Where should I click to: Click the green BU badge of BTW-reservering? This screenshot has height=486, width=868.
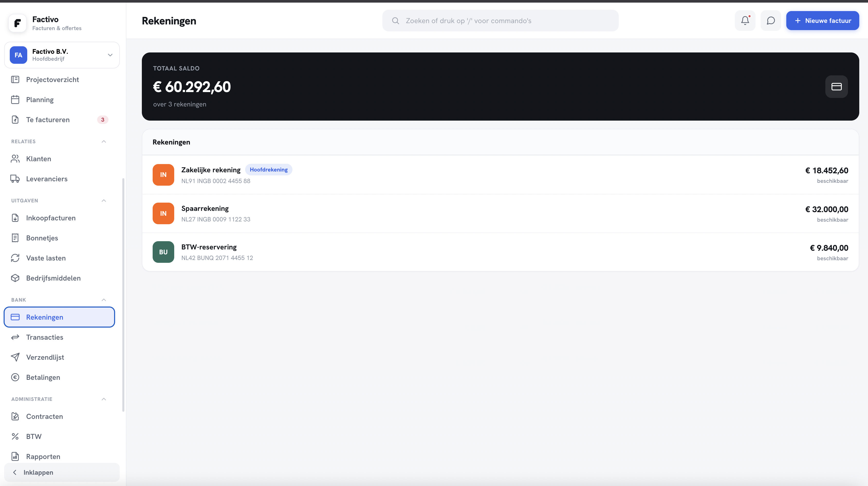pyautogui.click(x=163, y=252)
